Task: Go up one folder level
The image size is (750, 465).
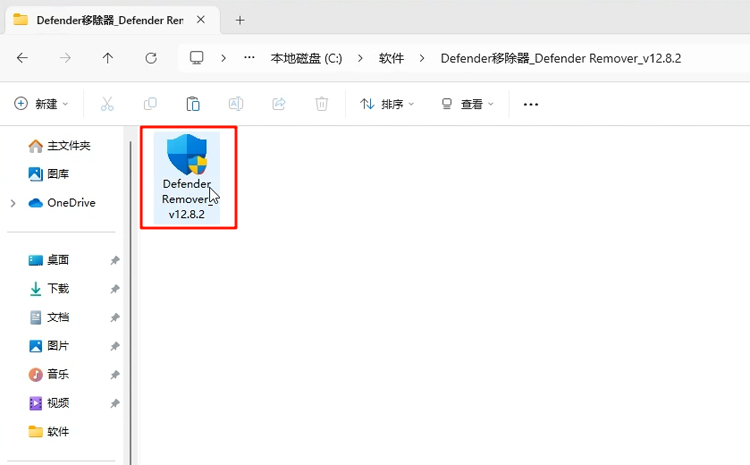Action: tap(108, 58)
